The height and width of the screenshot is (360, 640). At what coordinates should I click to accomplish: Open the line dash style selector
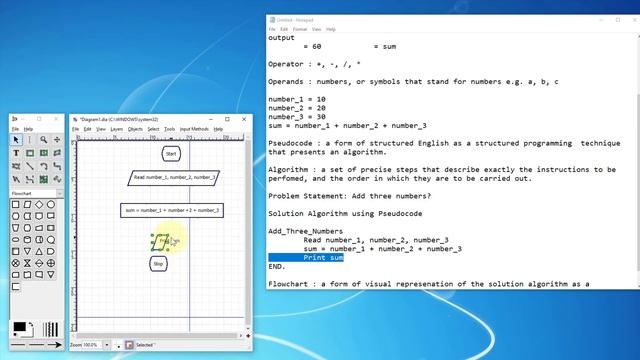pos(36,345)
